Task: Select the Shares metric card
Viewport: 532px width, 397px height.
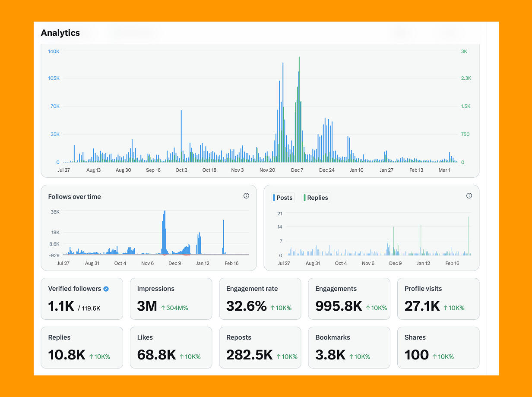Action: [438, 347]
